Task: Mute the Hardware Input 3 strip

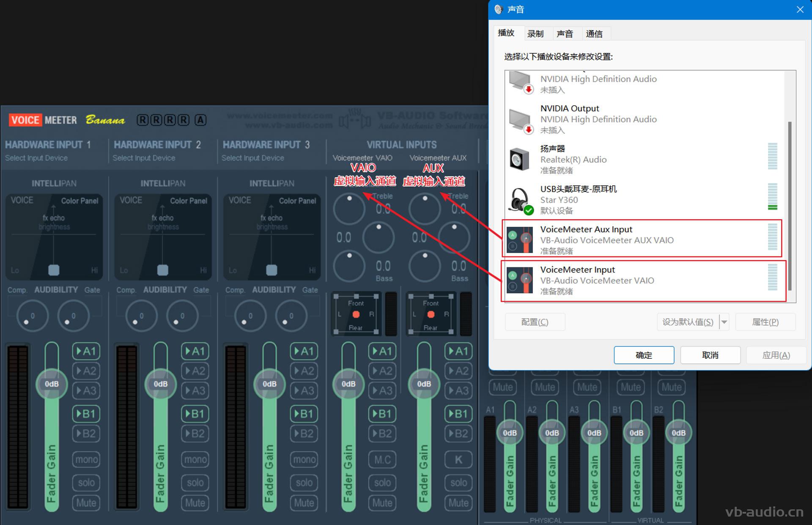Action: pos(304,503)
